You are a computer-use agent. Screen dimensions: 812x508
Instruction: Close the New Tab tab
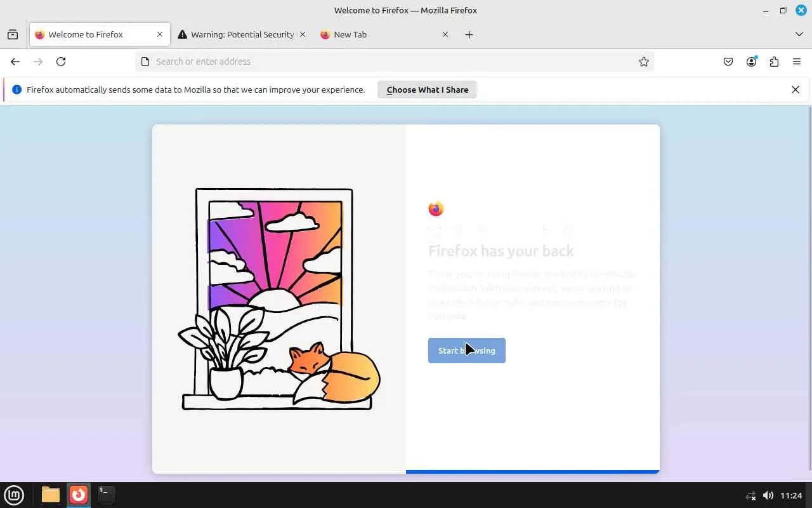[445, 34]
